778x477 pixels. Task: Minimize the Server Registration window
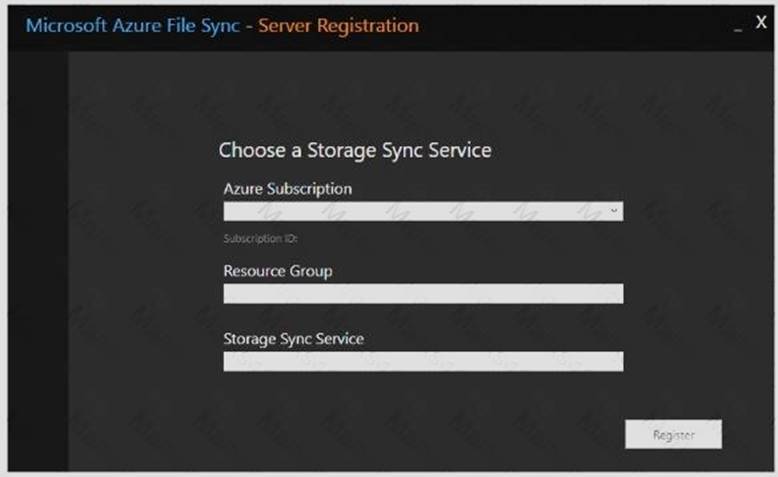point(738,27)
